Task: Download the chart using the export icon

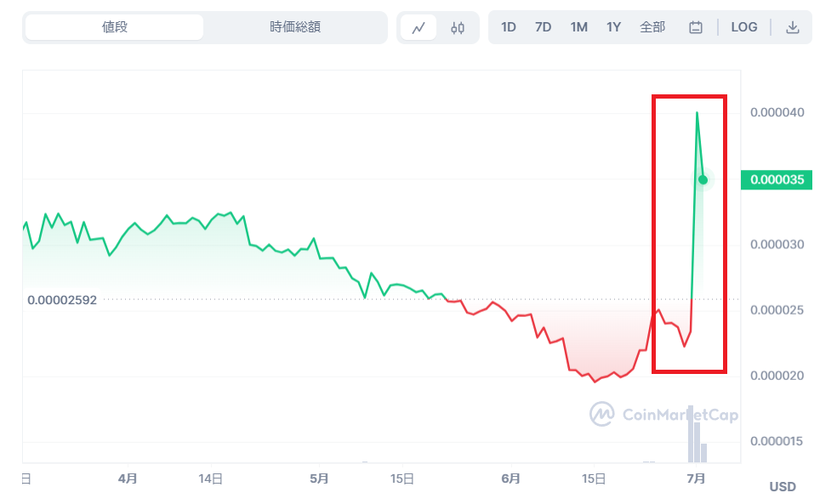Action: 793,27
